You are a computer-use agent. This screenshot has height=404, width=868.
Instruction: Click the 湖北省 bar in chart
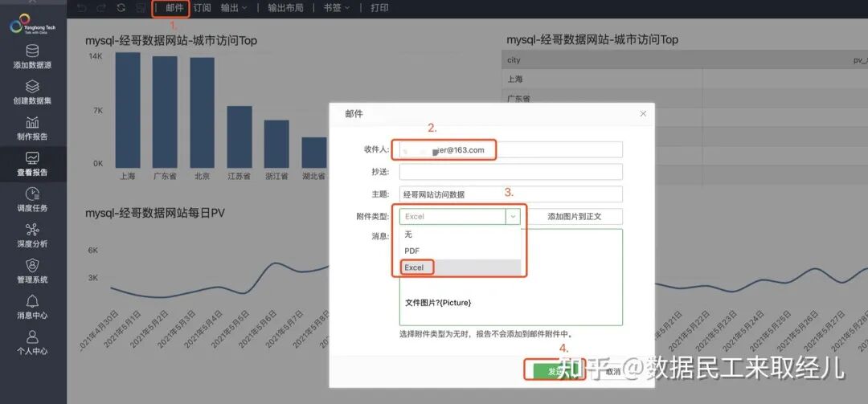(314, 153)
